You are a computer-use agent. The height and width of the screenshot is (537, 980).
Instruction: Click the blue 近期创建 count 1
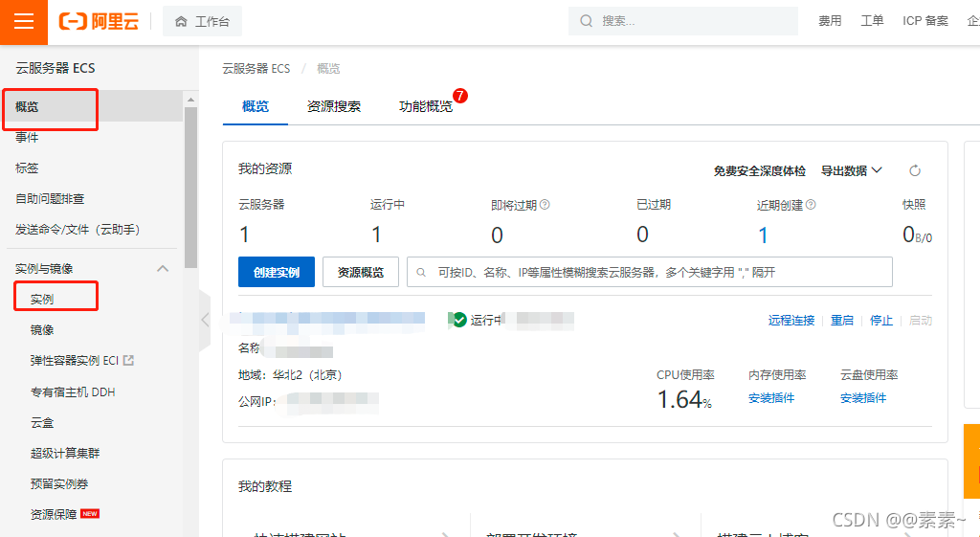763,235
